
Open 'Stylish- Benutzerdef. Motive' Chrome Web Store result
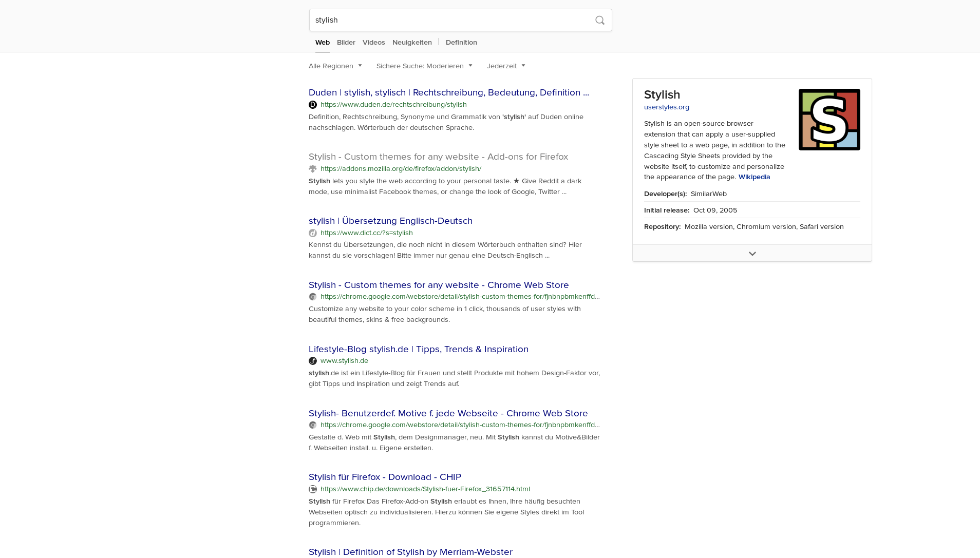coord(448,413)
